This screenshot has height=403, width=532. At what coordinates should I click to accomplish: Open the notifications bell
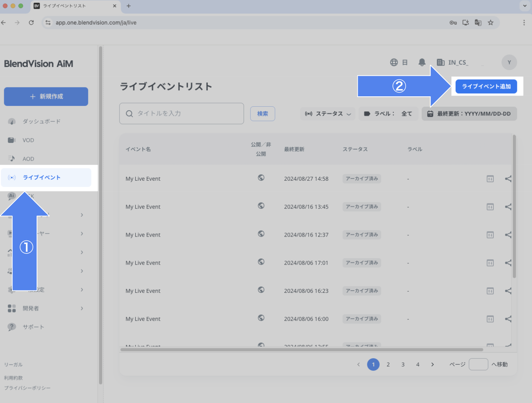click(x=422, y=62)
